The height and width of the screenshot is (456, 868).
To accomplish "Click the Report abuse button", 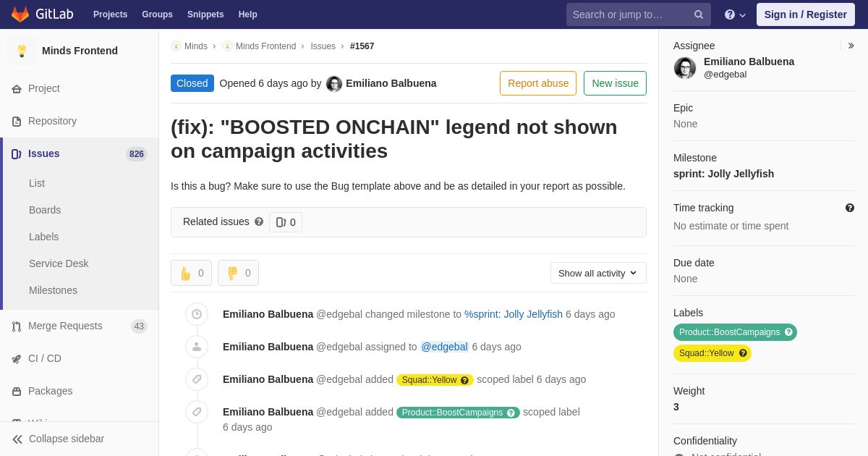I will pos(538,83).
